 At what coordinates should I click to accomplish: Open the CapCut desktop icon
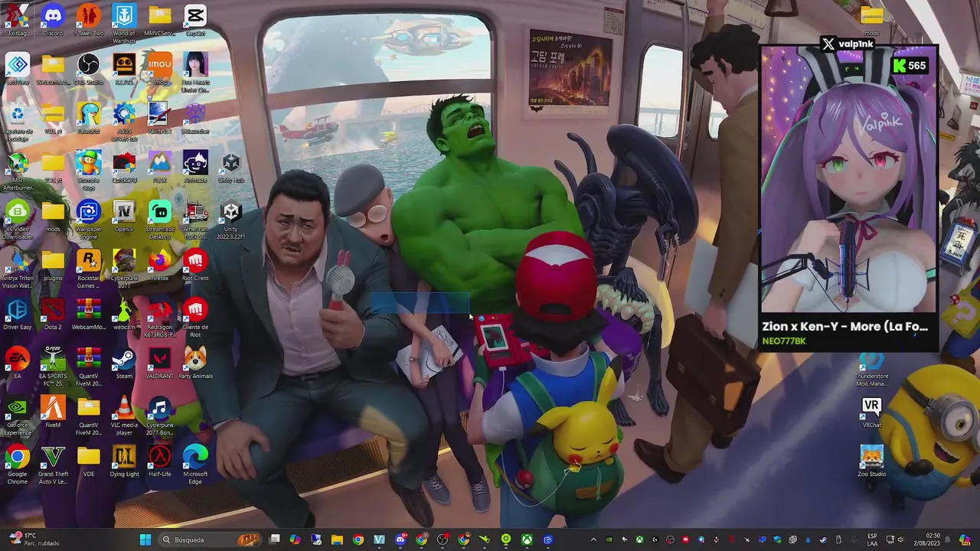click(x=195, y=20)
